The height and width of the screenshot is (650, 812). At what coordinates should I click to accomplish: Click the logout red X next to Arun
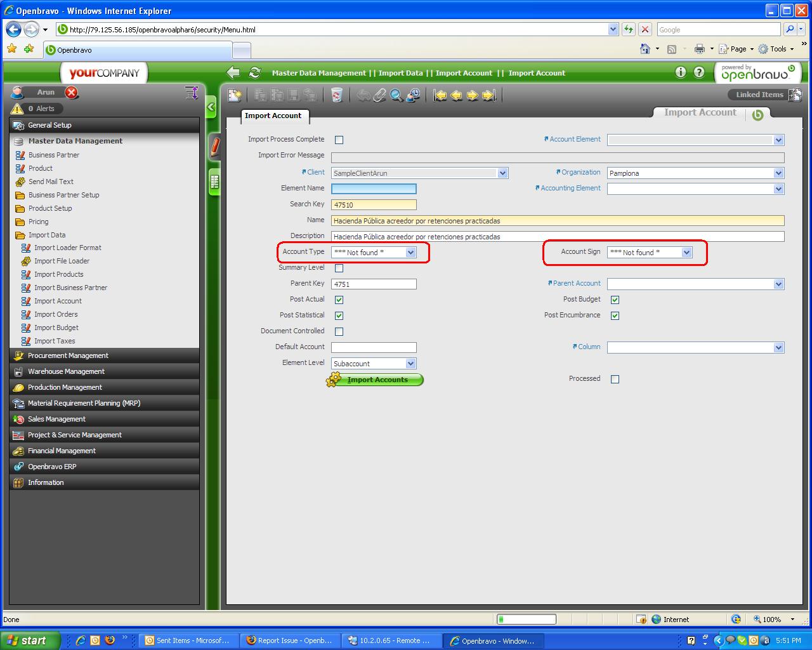(72, 93)
